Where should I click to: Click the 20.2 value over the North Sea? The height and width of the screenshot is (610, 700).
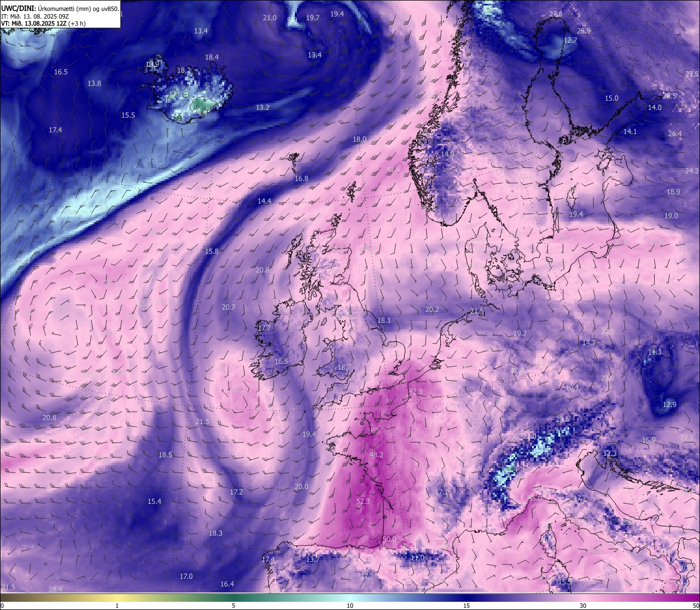point(432,309)
